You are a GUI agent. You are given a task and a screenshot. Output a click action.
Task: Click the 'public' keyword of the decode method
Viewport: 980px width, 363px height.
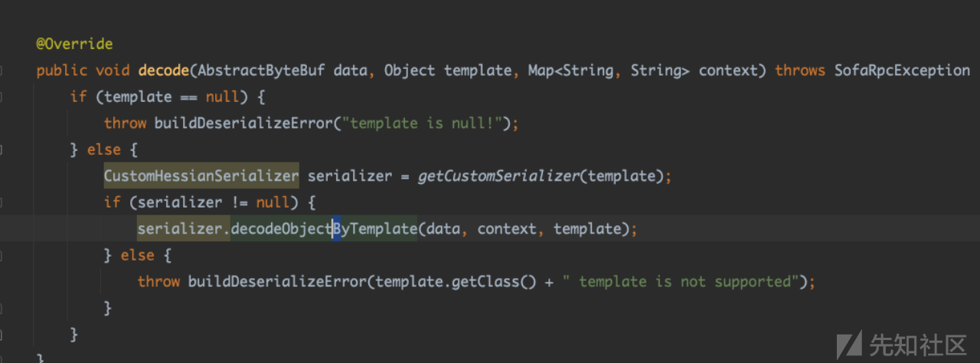click(62, 70)
